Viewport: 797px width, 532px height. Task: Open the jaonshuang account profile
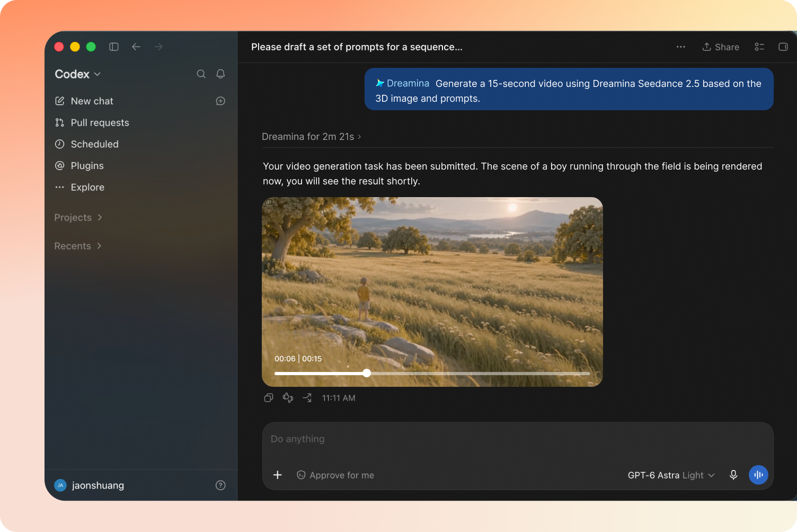pyautogui.click(x=90, y=485)
